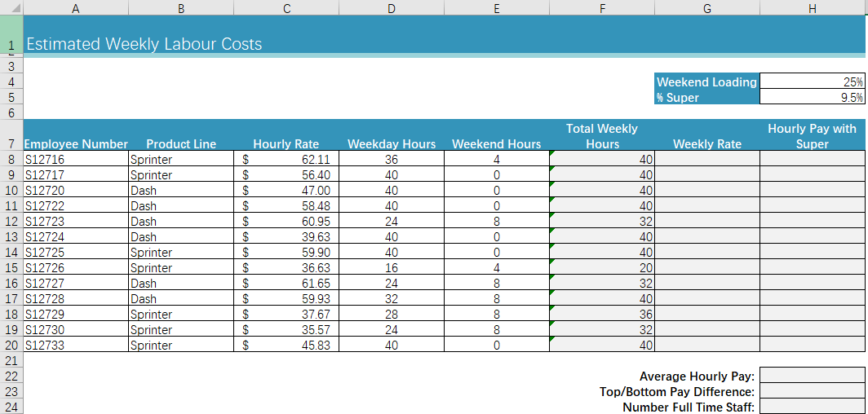Click the Estimated Weekly Labour Costs title
The height and width of the screenshot is (414, 868).
pyautogui.click(x=144, y=44)
